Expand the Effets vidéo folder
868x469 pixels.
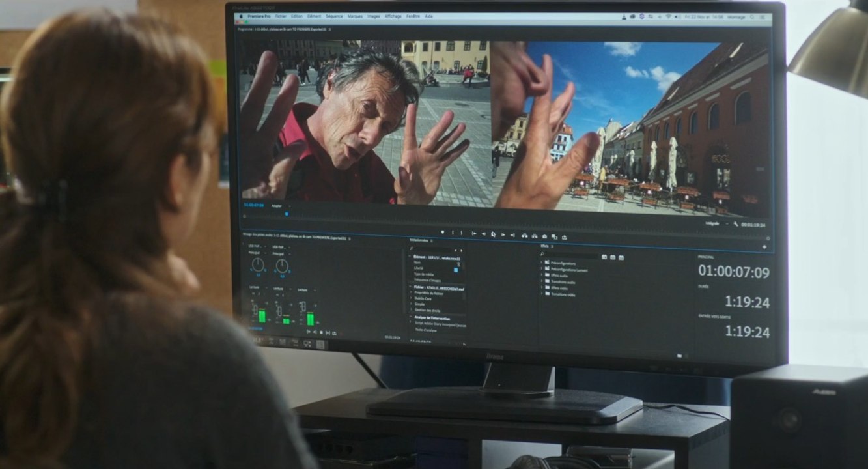pyautogui.click(x=541, y=287)
